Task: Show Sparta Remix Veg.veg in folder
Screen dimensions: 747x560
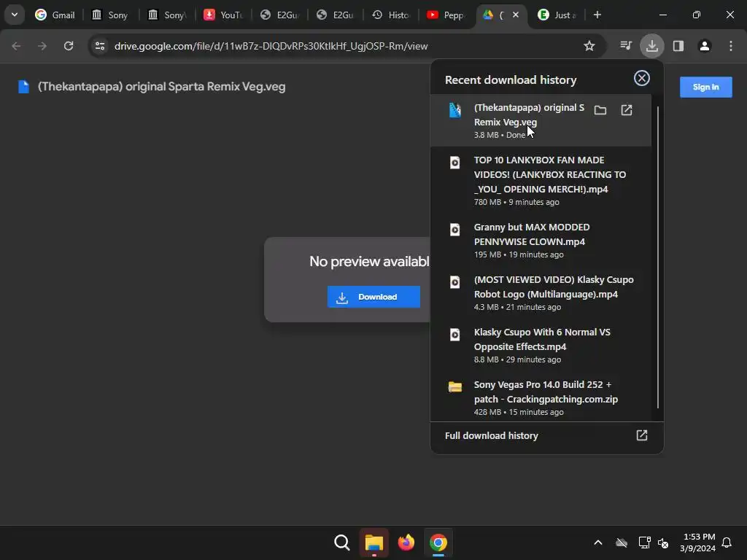Action: point(600,111)
